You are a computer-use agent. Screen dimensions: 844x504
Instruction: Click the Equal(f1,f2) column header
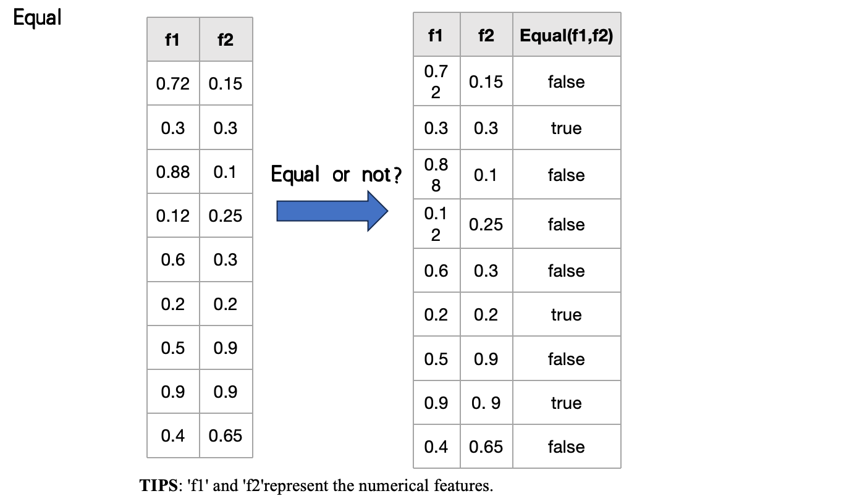point(566,36)
